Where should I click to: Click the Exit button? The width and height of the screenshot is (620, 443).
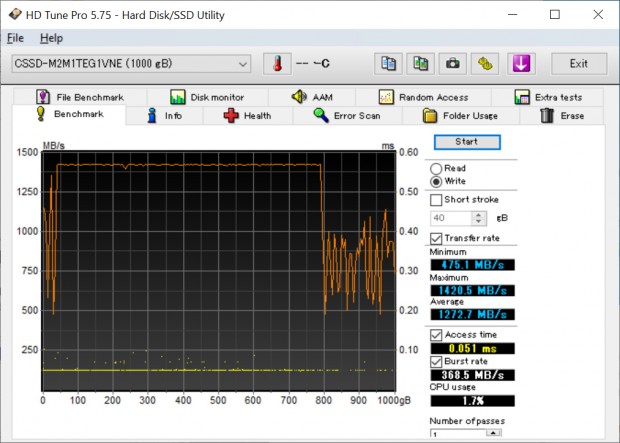[577, 64]
